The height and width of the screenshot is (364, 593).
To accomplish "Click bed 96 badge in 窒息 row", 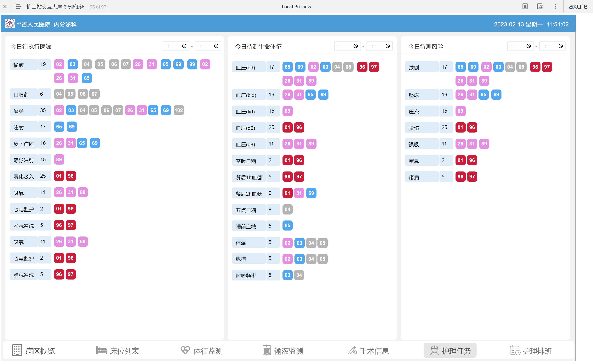I will coord(472,160).
